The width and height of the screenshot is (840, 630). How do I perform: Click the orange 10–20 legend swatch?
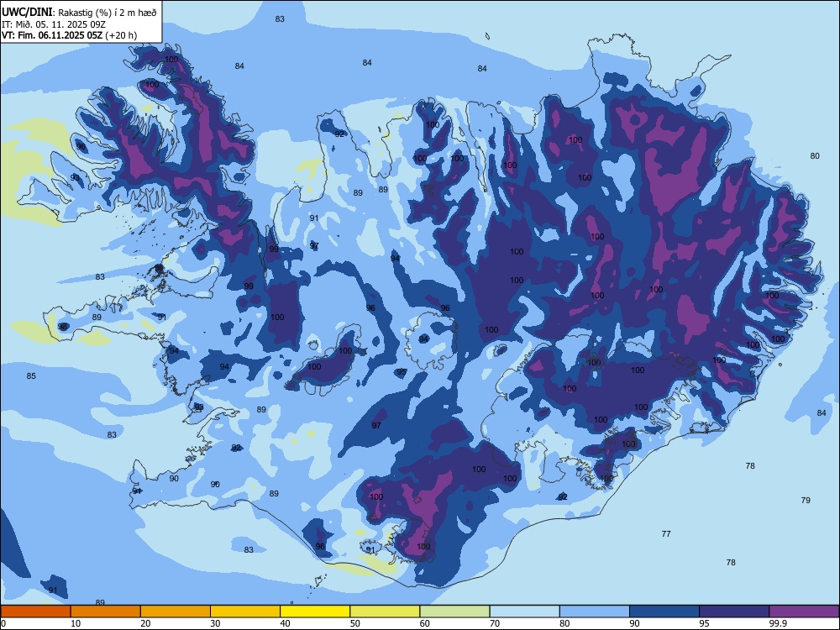coord(106,612)
